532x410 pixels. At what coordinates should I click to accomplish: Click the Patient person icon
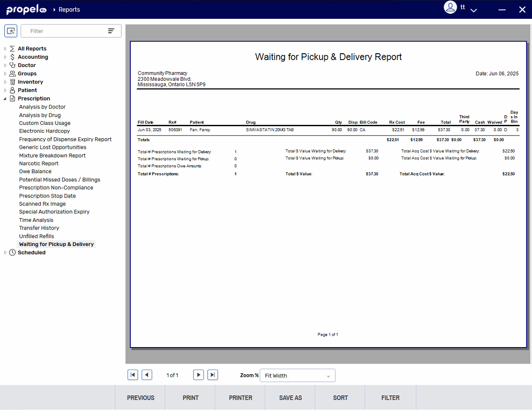[12, 90]
